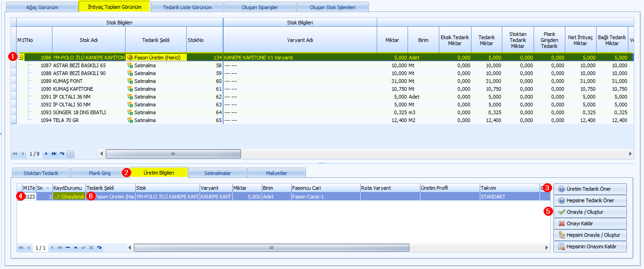Click cancel (X) icon in production navigator

[x=91, y=248]
